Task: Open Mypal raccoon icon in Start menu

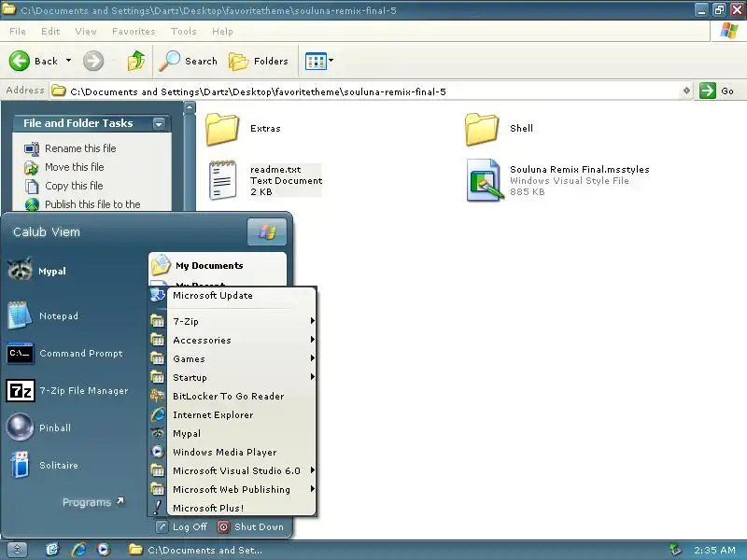Action: pyautogui.click(x=20, y=270)
